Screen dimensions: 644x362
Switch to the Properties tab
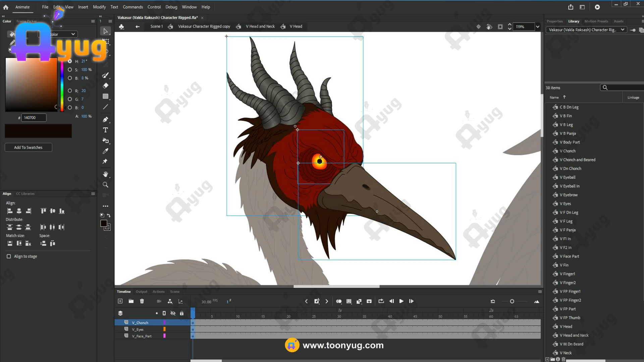[x=554, y=21]
